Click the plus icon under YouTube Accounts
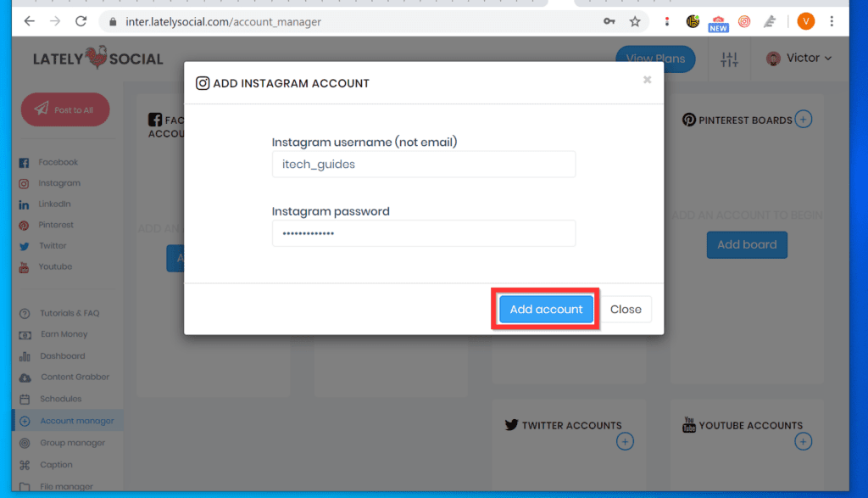This screenshot has height=498, width=868. click(804, 441)
